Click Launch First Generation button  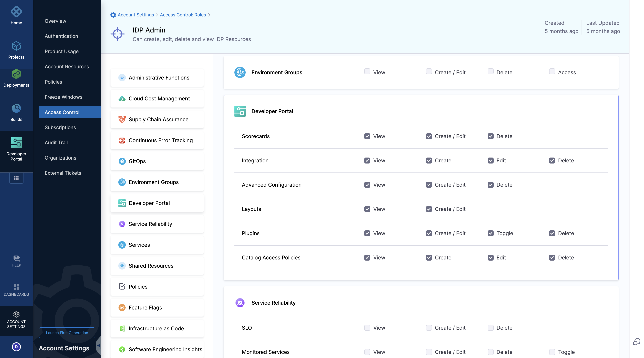coord(67,333)
